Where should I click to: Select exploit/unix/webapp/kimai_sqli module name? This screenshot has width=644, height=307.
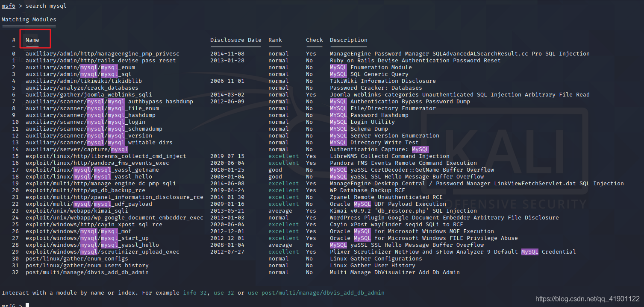click(x=77, y=211)
